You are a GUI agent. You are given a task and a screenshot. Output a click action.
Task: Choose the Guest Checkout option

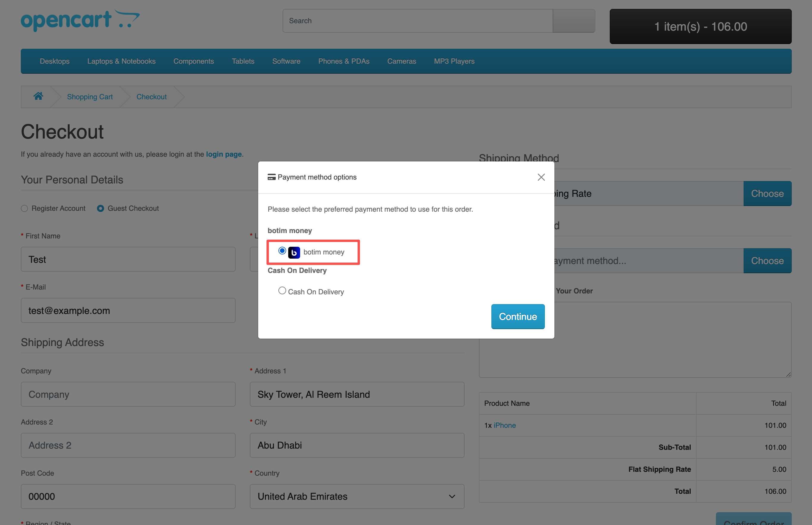100,208
